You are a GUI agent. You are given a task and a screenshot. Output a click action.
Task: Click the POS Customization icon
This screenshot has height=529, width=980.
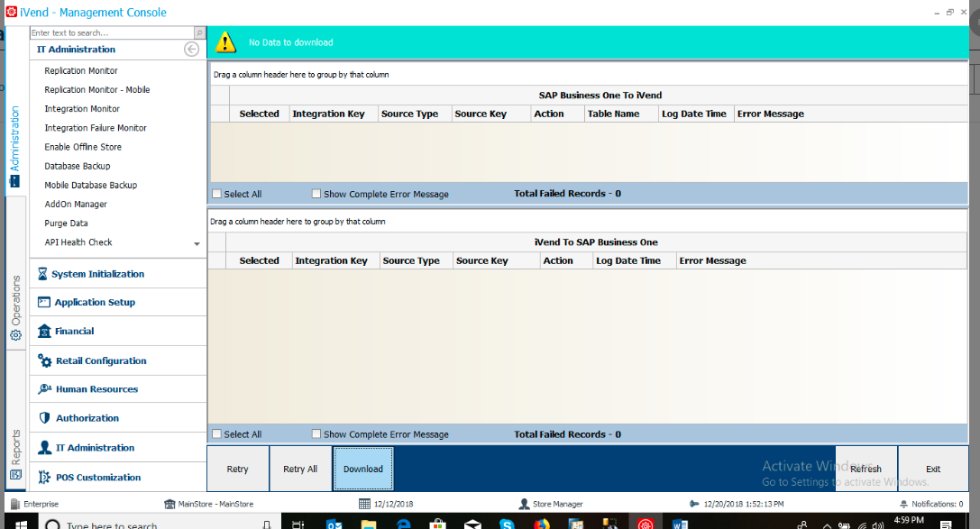[44, 477]
